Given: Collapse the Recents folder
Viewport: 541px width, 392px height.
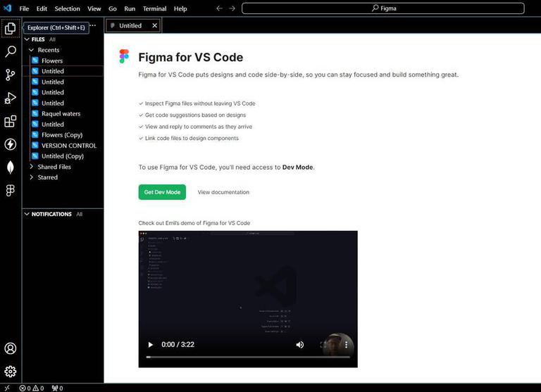Looking at the screenshot, I should tap(32, 50).
